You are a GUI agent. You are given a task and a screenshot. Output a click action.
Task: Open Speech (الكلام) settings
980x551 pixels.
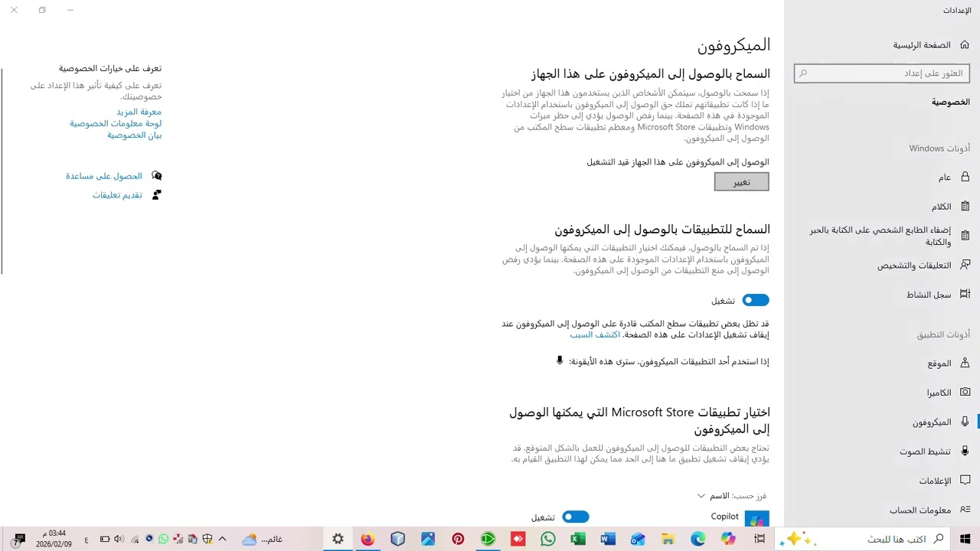coord(882,207)
